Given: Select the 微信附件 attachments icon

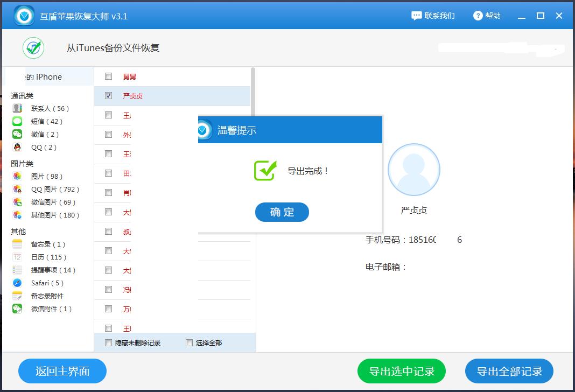Looking at the screenshot, I should coord(16,309).
